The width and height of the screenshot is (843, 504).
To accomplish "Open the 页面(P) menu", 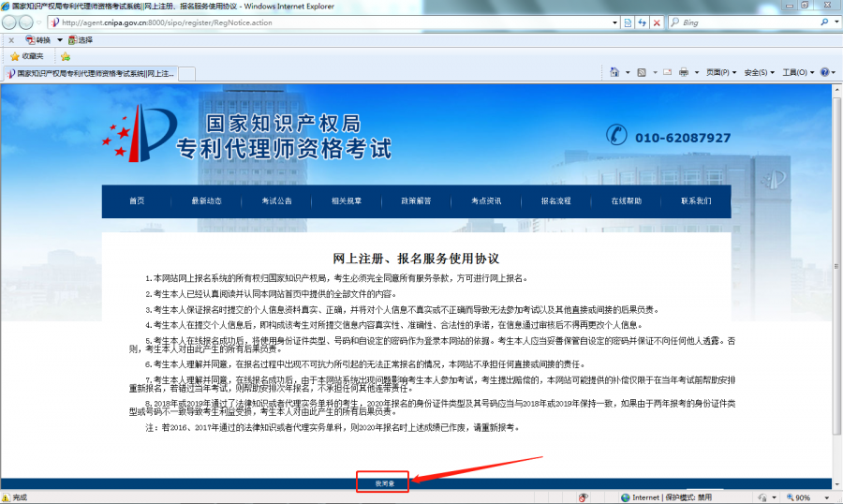I will (721, 73).
